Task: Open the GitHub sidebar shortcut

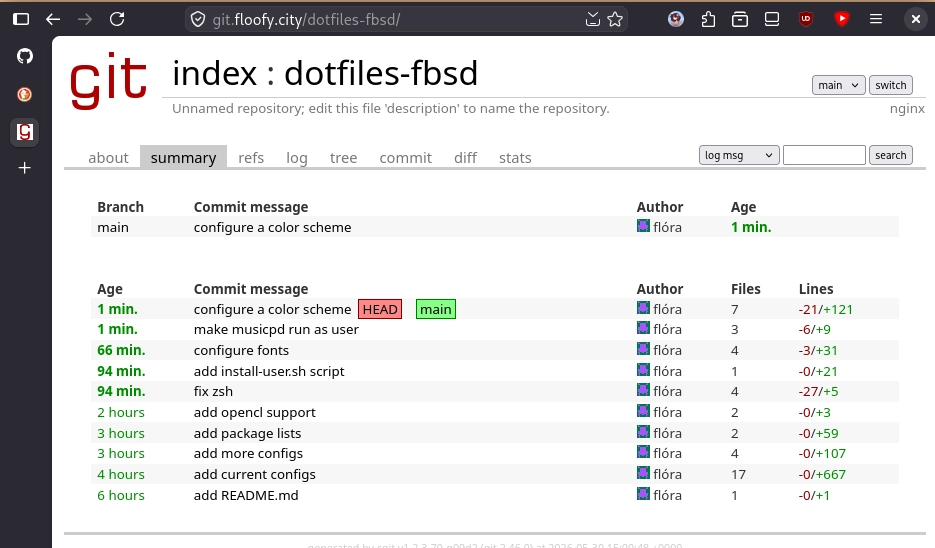Action: [x=24, y=57]
